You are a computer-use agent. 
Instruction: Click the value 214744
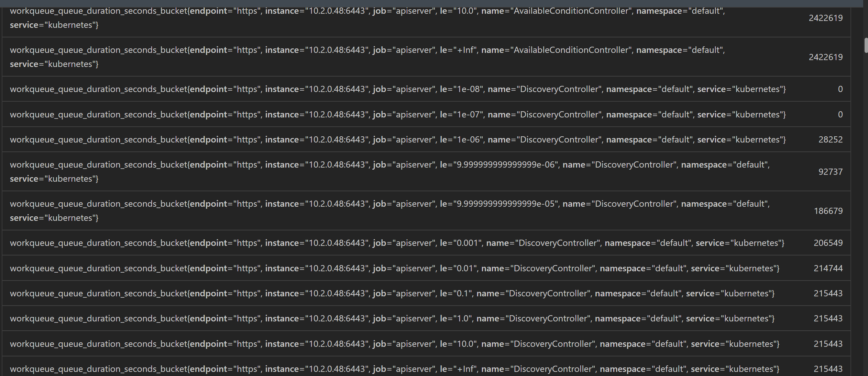(828, 268)
